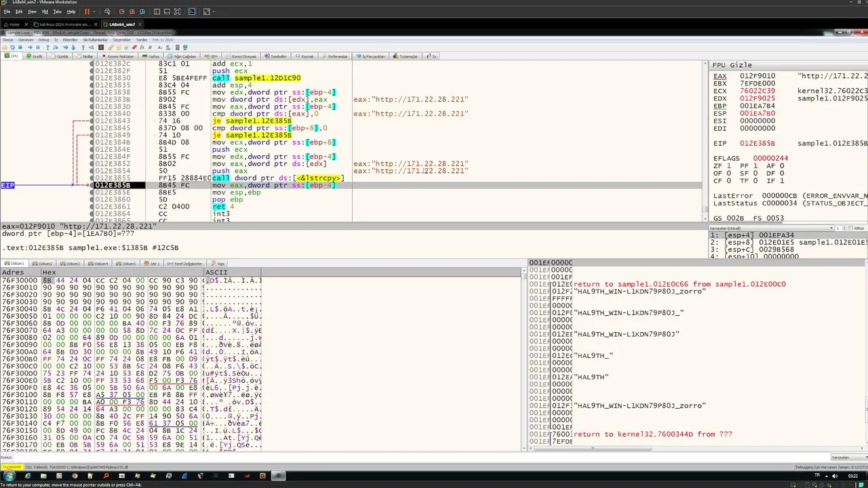The image size is (868, 488).
Task: Open Dosya menu in x32dbg
Action: 7,40
